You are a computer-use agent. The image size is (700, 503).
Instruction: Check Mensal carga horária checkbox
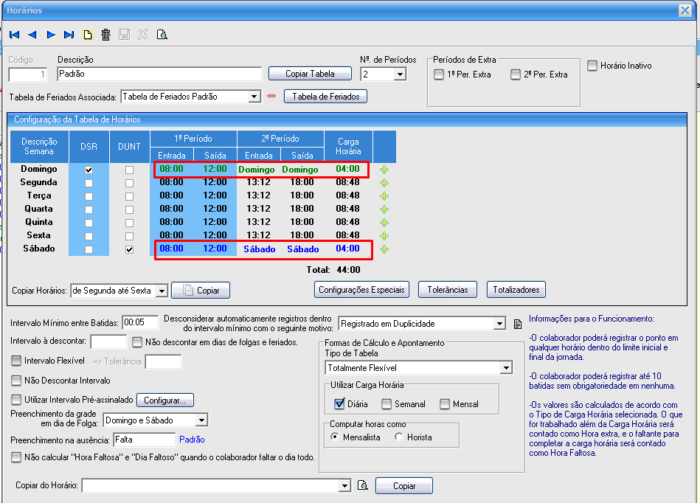click(445, 404)
